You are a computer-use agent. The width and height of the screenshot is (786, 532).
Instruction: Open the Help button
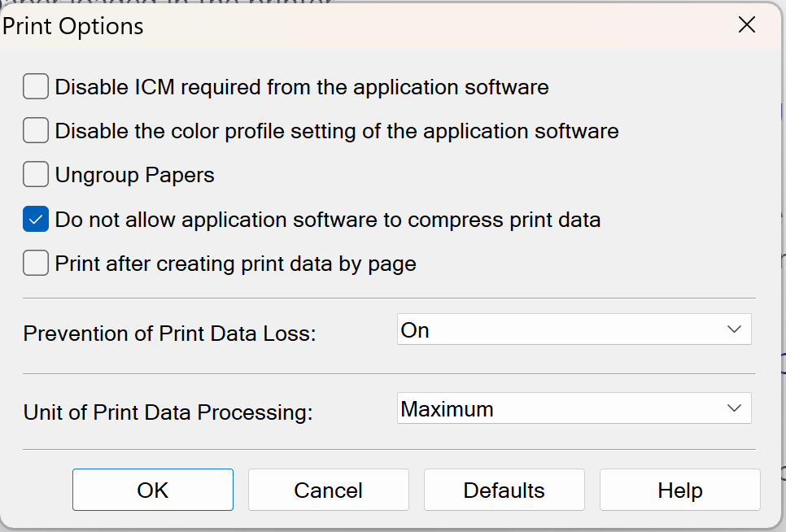tap(680, 490)
